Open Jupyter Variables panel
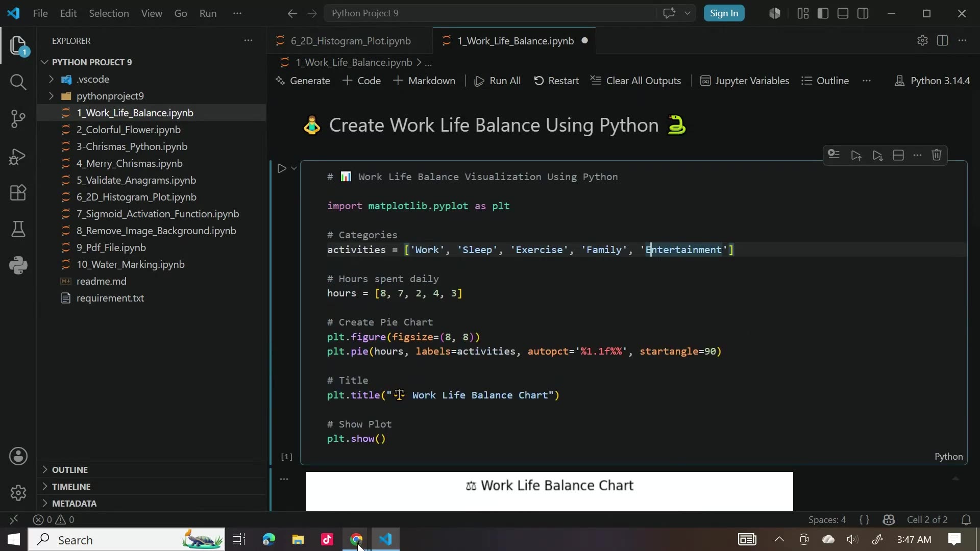Image resolution: width=980 pixels, height=551 pixels. (745, 81)
